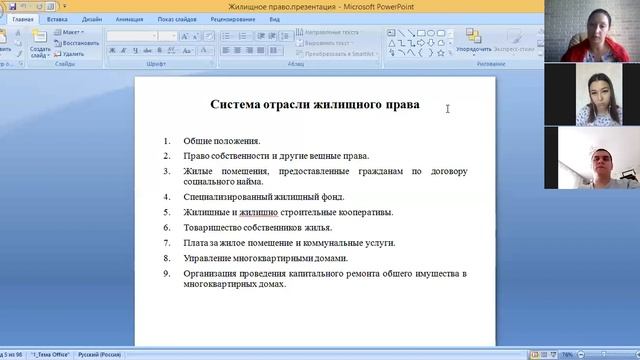Click the Undo arrow in Quick Access
This screenshot has height=360, width=640.
pos(24,6)
